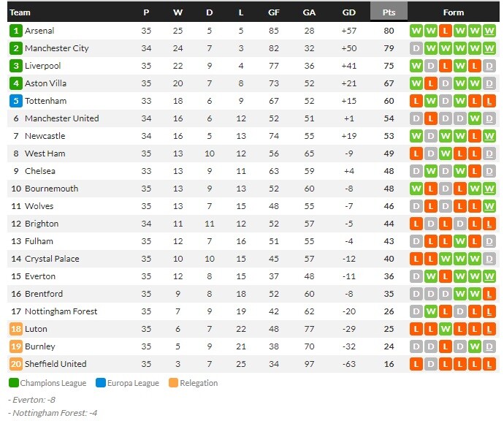Screen dimensions: 504x421
Task: Click Luton's green W form badge
Action: (x=445, y=329)
